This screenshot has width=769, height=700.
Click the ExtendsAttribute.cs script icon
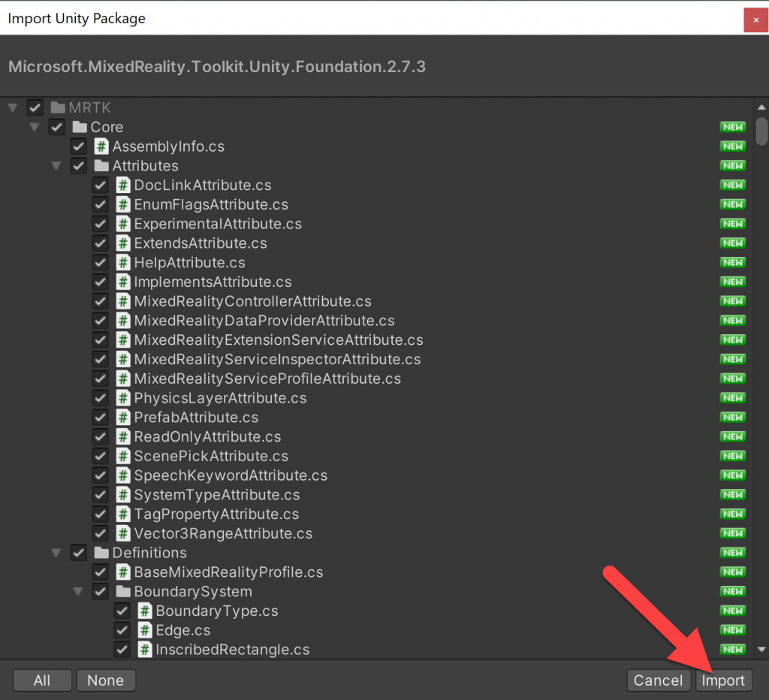[x=123, y=243]
